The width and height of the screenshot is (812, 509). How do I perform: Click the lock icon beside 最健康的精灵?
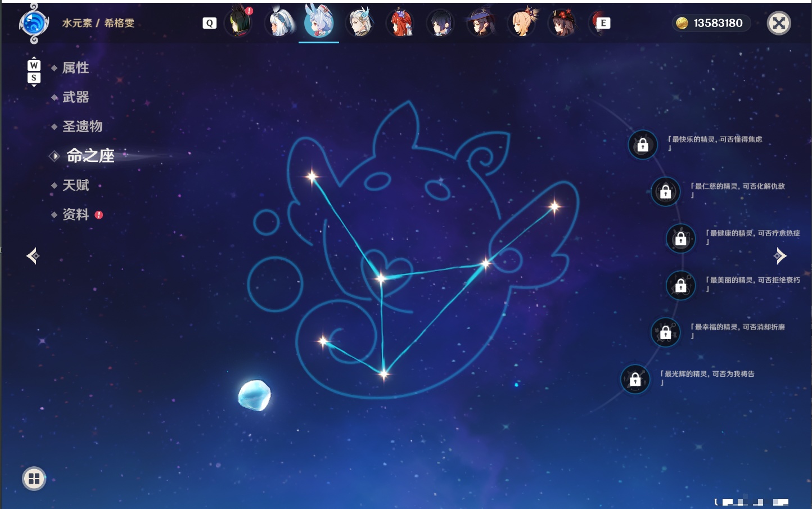tap(680, 238)
